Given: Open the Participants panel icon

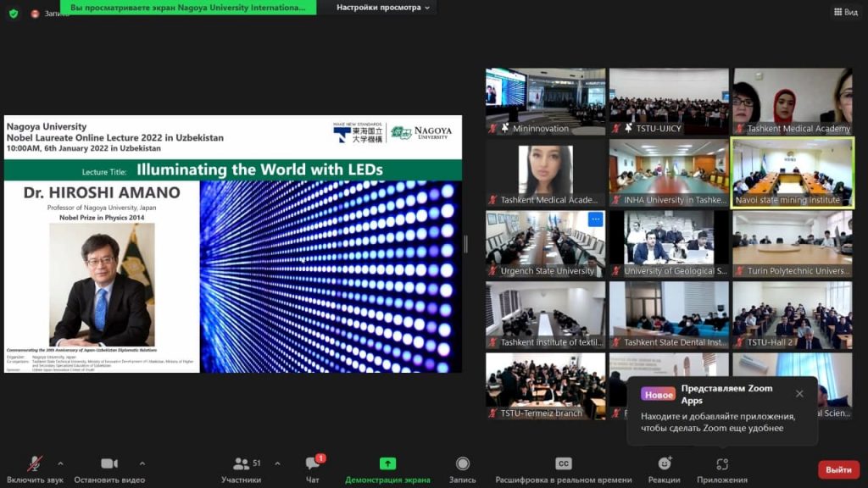Looking at the screenshot, I should click(x=241, y=463).
